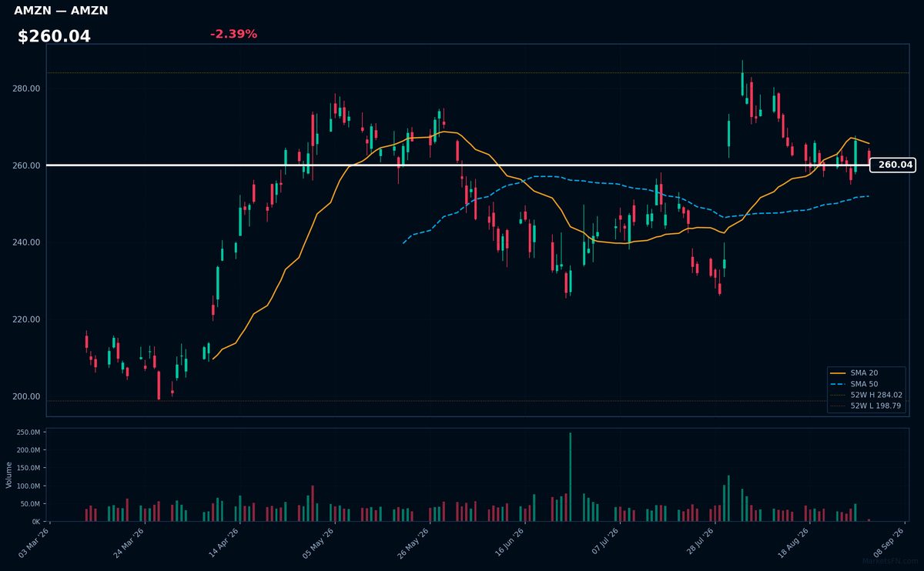Click the 16 Jun '26 date label

(x=508, y=542)
